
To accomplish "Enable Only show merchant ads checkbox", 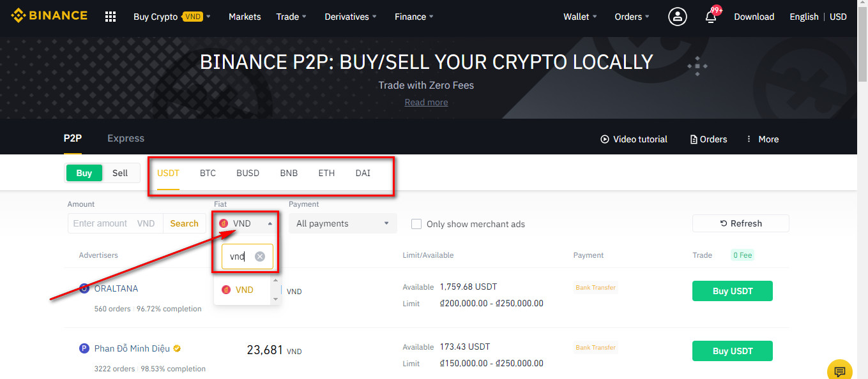I will (x=416, y=224).
